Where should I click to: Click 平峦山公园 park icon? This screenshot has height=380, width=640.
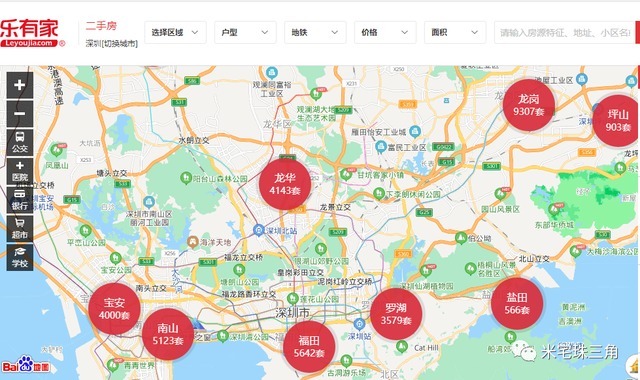click(x=85, y=231)
